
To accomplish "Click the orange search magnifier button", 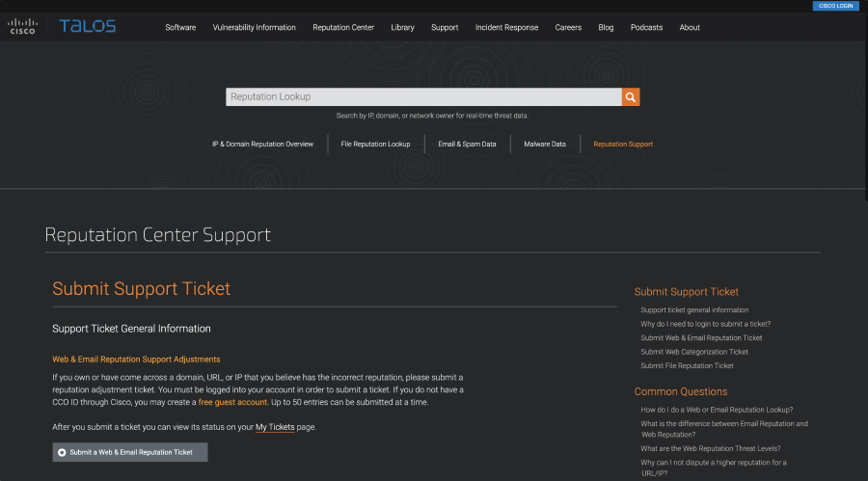I will point(631,96).
